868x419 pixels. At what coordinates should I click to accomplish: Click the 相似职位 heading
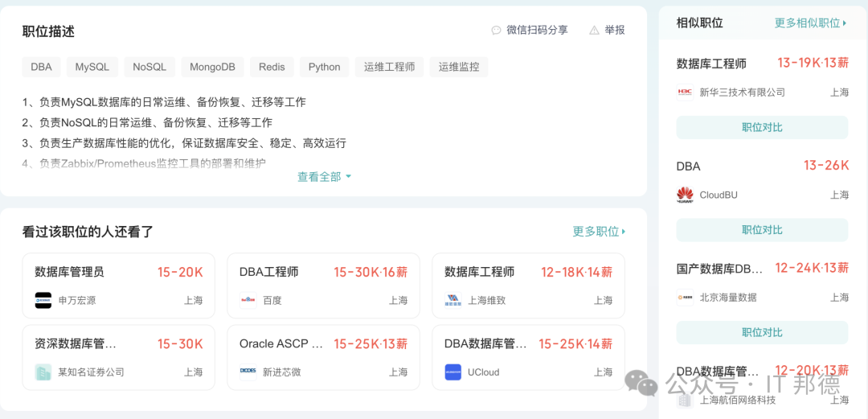[x=700, y=23]
